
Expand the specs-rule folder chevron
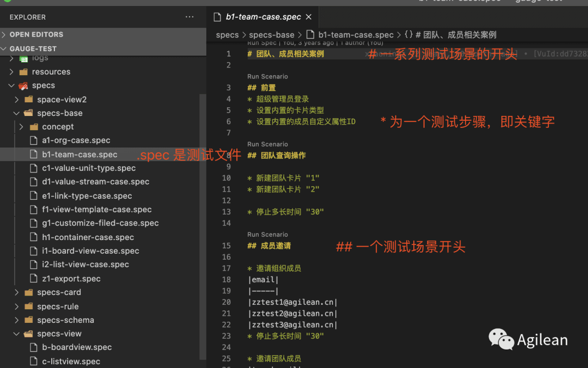pos(16,306)
